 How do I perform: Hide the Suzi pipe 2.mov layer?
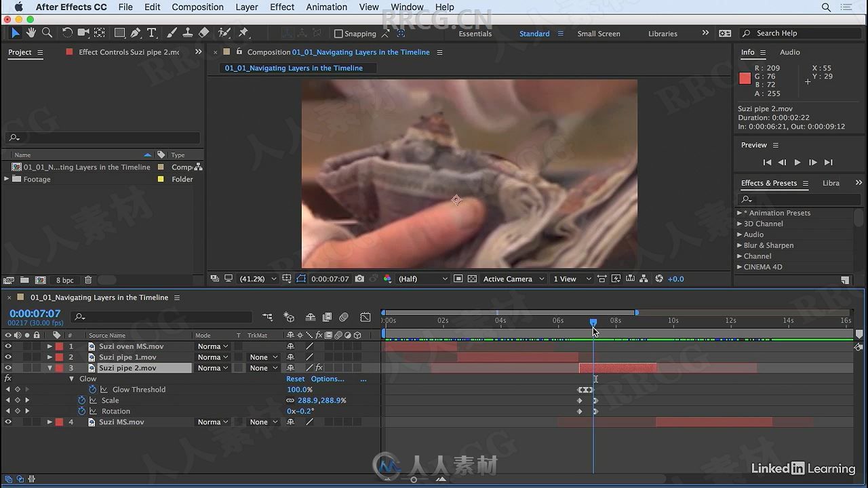pyautogui.click(x=8, y=368)
